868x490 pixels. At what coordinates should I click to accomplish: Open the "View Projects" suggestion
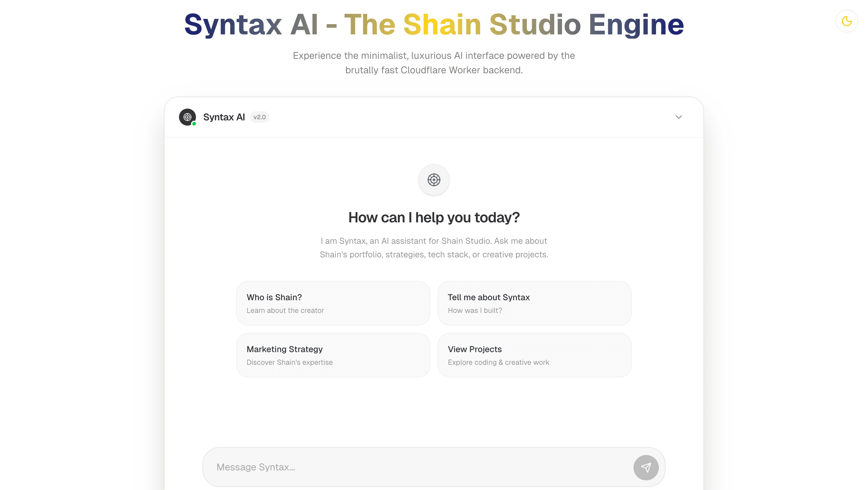point(534,355)
